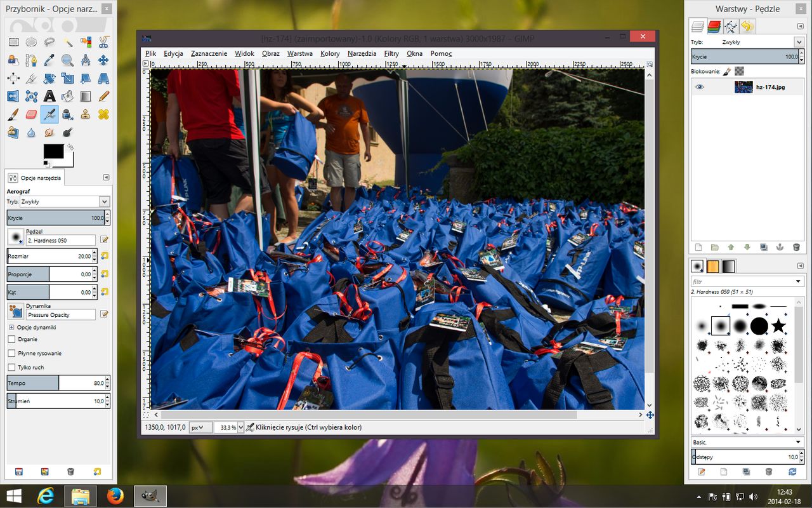Screen dimensions: 812x508
Task: Select the Alignment tool
Action: pyautogui.click(x=13, y=78)
